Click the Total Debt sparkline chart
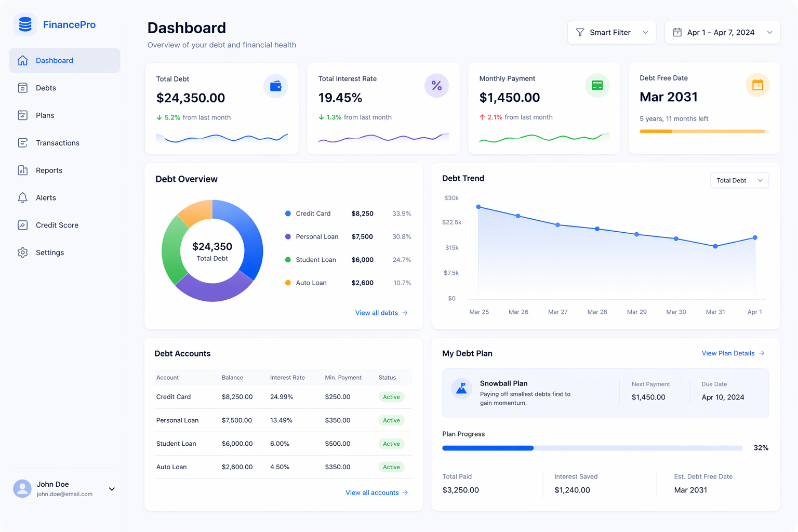Viewport: 798px width, 532px height. (x=222, y=138)
